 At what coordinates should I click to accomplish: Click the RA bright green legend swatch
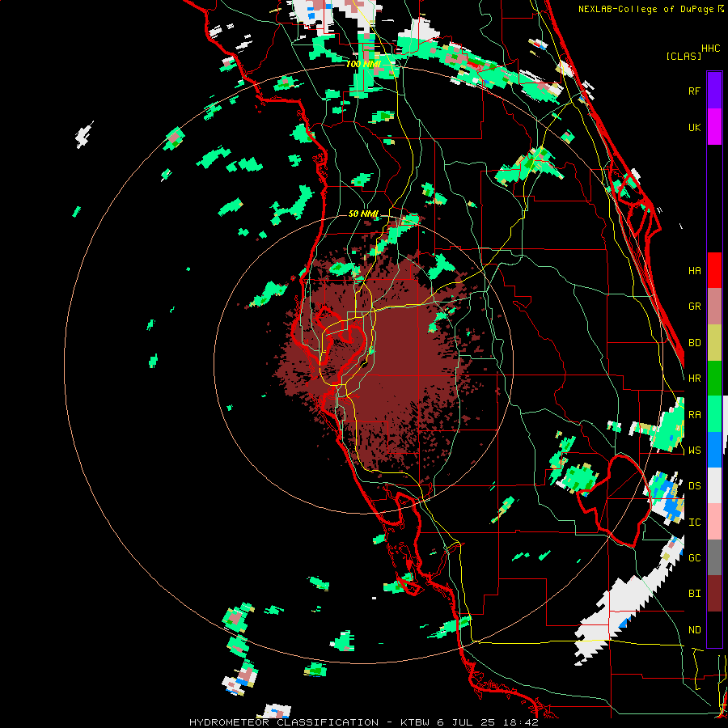pos(714,414)
